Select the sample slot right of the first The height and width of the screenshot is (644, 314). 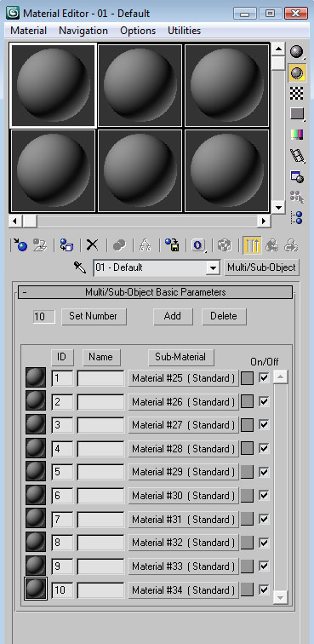(140, 85)
